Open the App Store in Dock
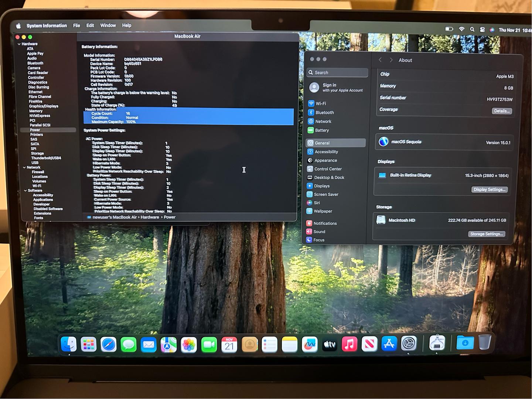Image resolution: width=532 pixels, height=399 pixels. [x=389, y=344]
